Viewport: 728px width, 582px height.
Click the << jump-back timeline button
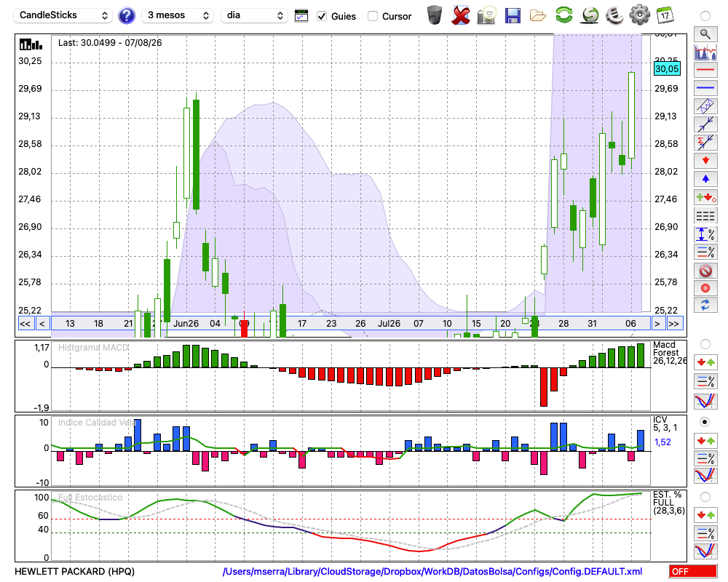(25, 324)
